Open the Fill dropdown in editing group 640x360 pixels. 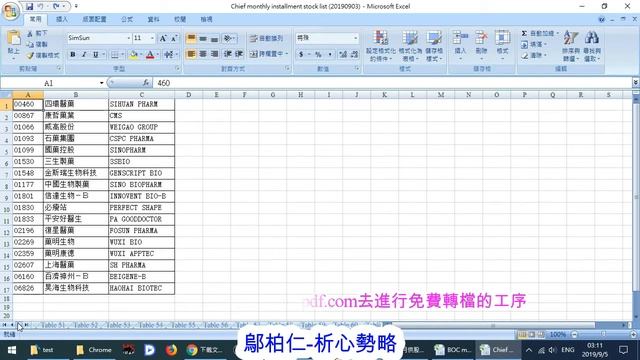click(535, 44)
